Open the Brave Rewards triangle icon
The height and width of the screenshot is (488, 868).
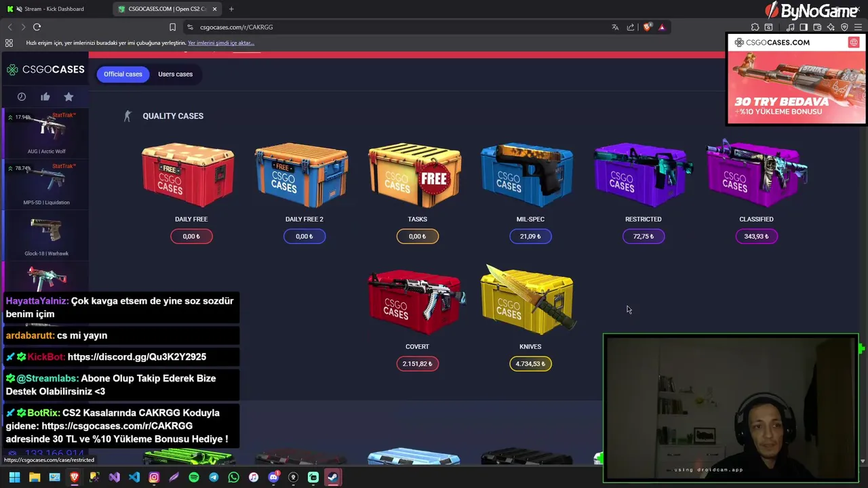[x=662, y=27]
